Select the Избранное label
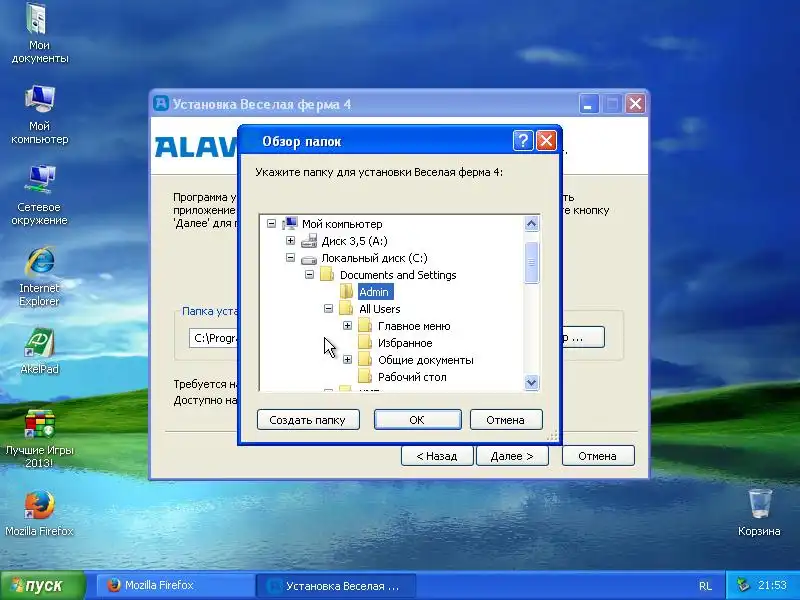Image resolution: width=800 pixels, height=600 pixels. pyautogui.click(x=405, y=343)
